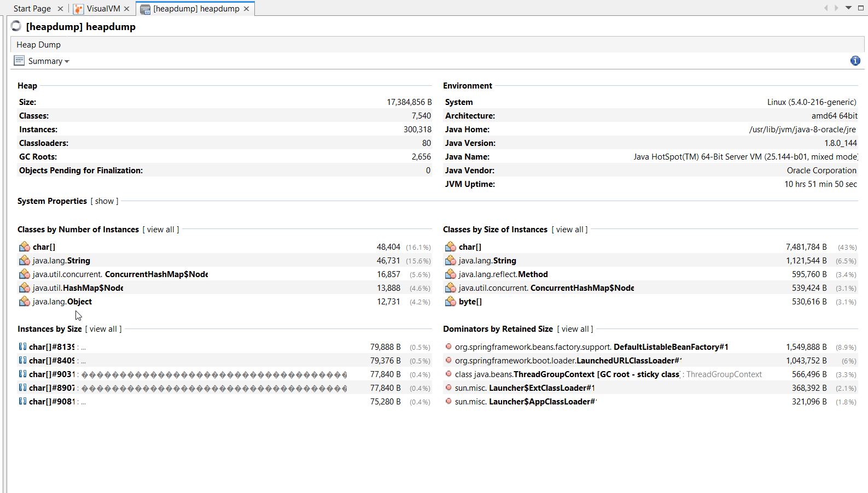This screenshot has height=493, width=868.
Task: Click the blue info icon at right
Action: tap(855, 61)
